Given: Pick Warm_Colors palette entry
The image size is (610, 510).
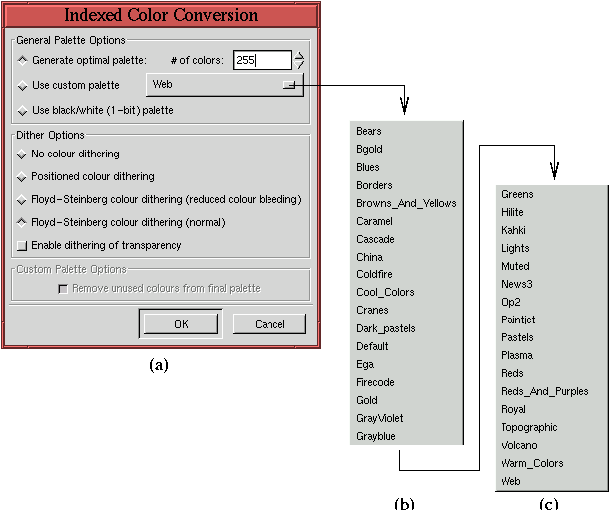Looking at the screenshot, I should click(x=532, y=463).
